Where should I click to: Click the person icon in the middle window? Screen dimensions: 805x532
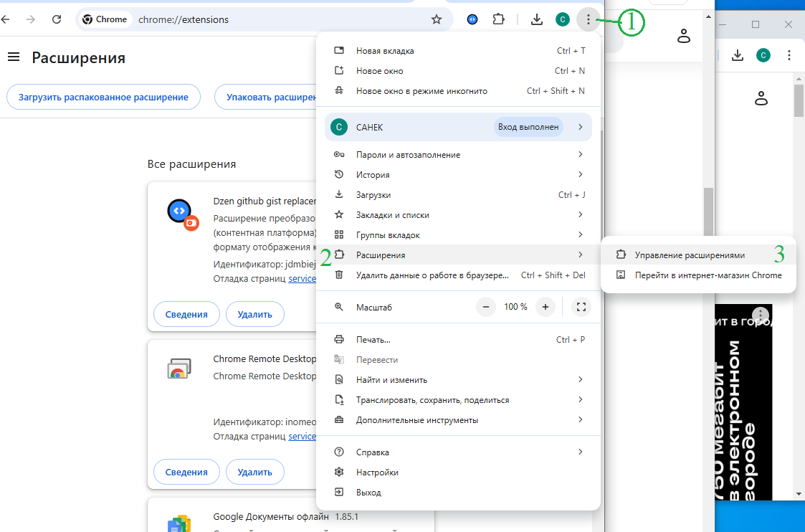click(684, 36)
